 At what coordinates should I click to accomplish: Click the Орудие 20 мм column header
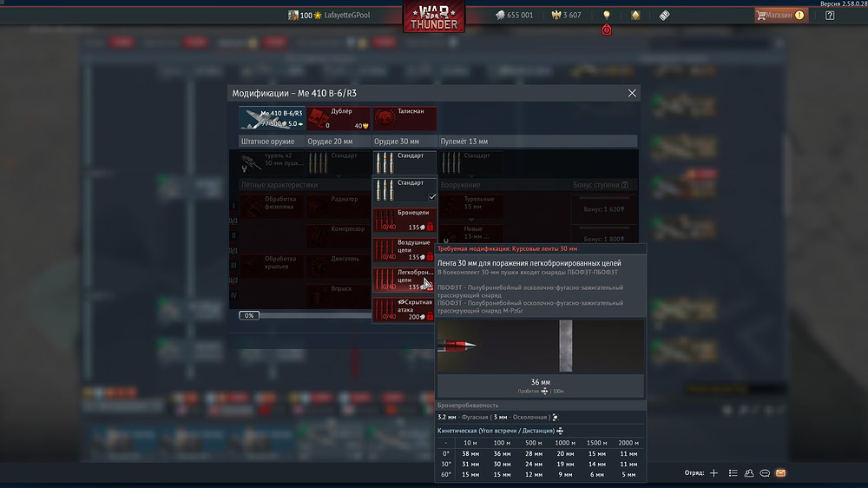339,142
